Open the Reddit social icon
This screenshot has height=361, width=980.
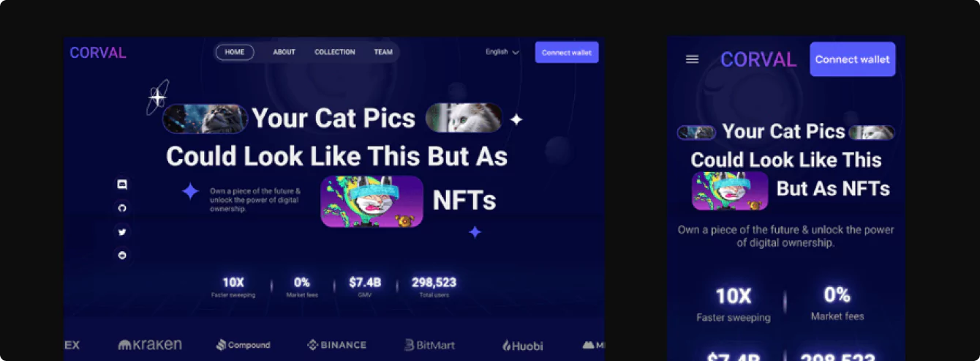122,255
